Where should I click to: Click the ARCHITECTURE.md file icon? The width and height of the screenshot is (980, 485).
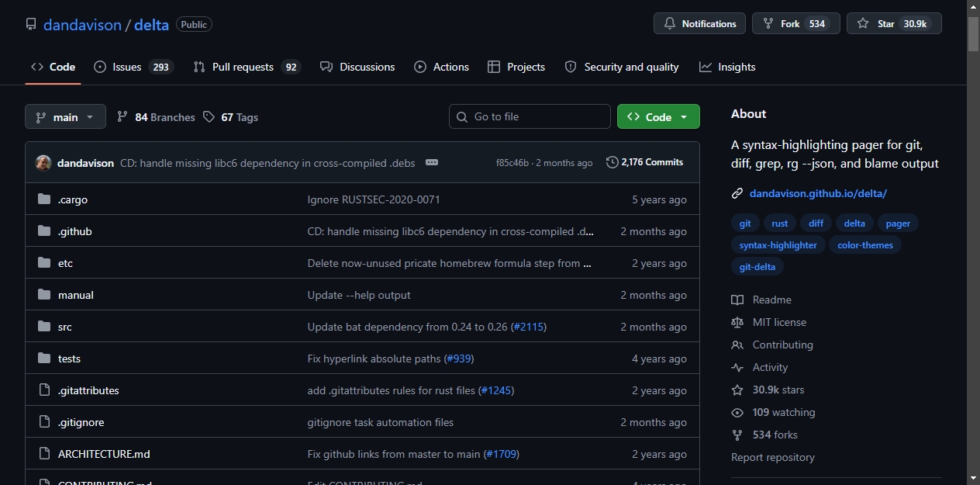pyautogui.click(x=44, y=454)
